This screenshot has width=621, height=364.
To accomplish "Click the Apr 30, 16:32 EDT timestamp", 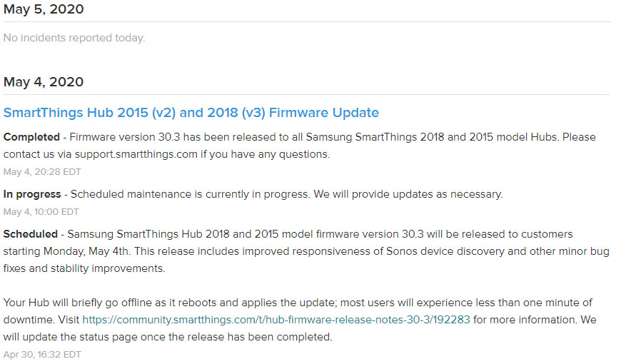I will point(42,355).
